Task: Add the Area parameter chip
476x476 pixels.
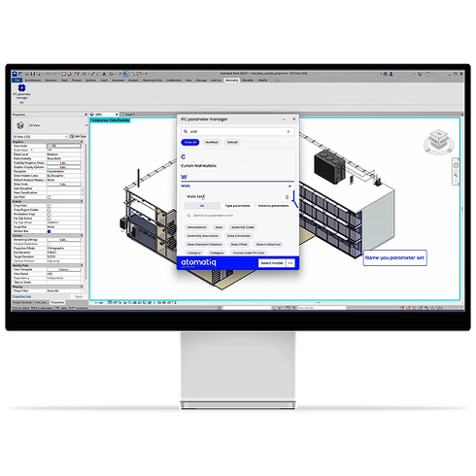Action: click(220, 227)
